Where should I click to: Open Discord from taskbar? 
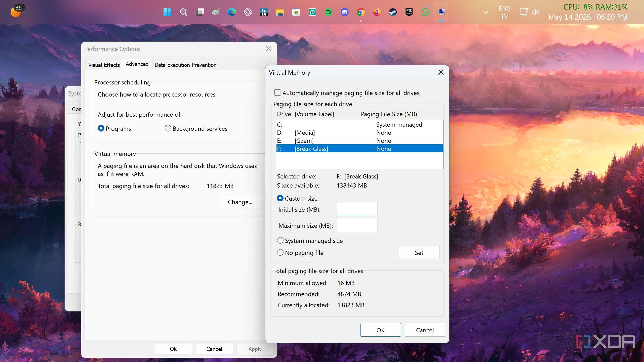344,12
